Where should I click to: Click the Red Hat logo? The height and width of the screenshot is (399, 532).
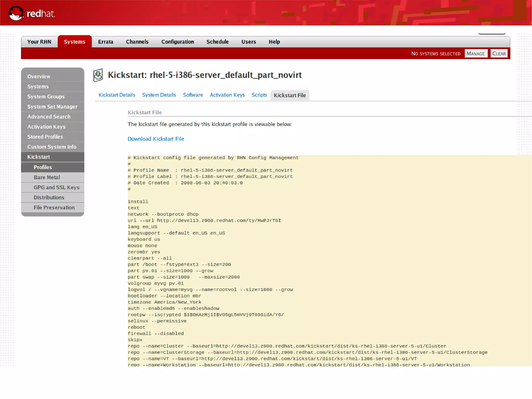click(32, 13)
